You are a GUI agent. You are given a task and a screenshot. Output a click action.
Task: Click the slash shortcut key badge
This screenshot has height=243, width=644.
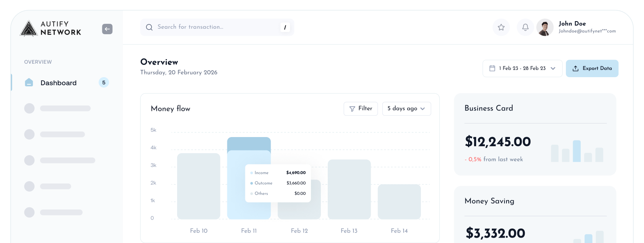285,27
